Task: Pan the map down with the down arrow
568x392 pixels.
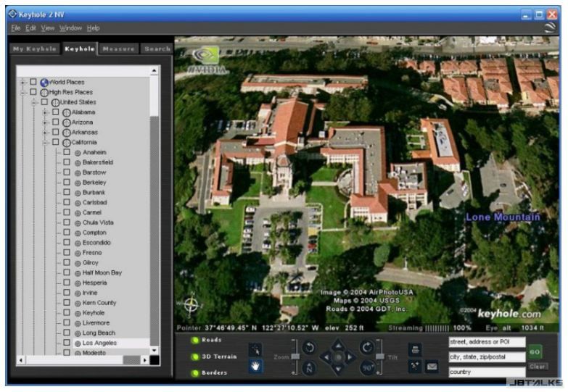Action: tap(338, 370)
